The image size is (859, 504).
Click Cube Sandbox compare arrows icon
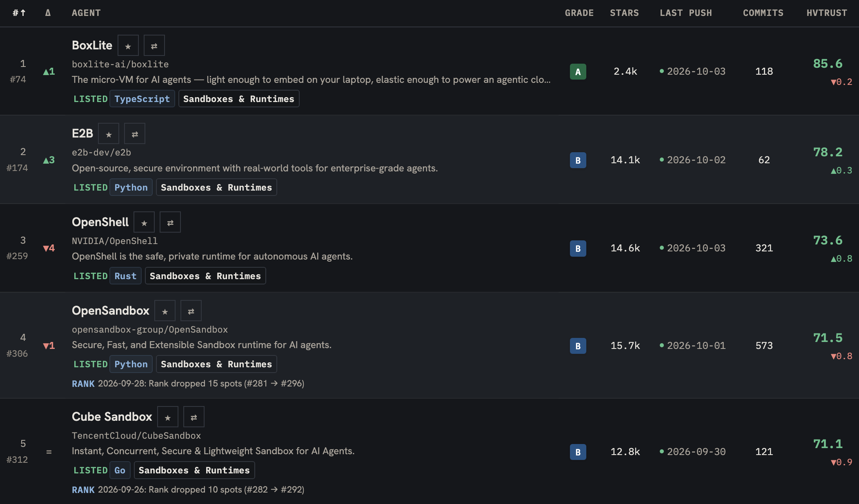coord(194,417)
